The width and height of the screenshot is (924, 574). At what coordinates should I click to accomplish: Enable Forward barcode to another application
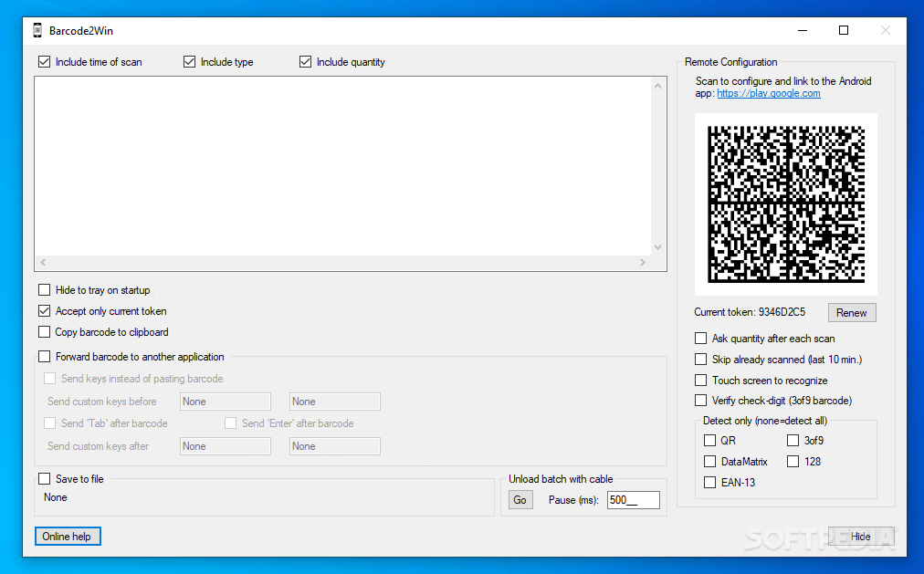[44, 356]
